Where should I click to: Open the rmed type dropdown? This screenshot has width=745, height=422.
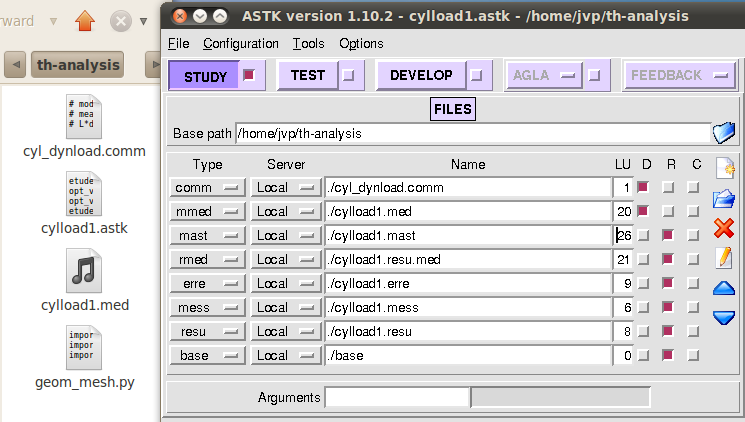click(208, 259)
